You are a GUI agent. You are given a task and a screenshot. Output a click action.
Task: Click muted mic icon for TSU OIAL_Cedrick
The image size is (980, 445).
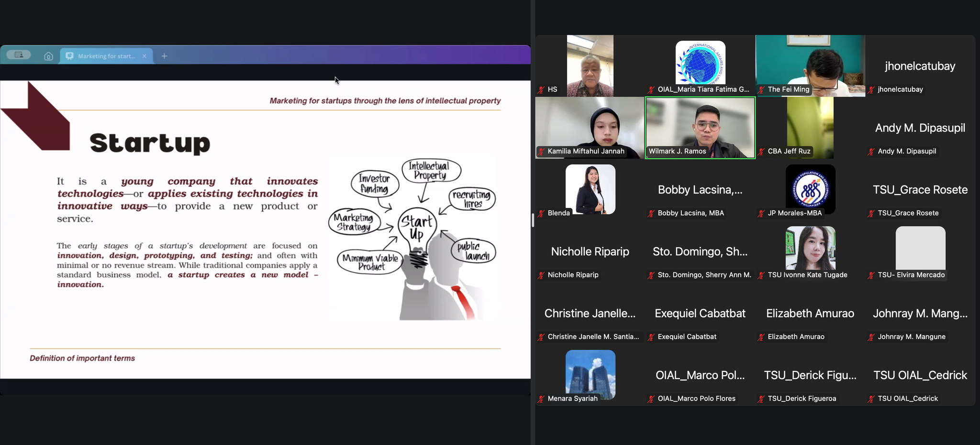(x=871, y=399)
